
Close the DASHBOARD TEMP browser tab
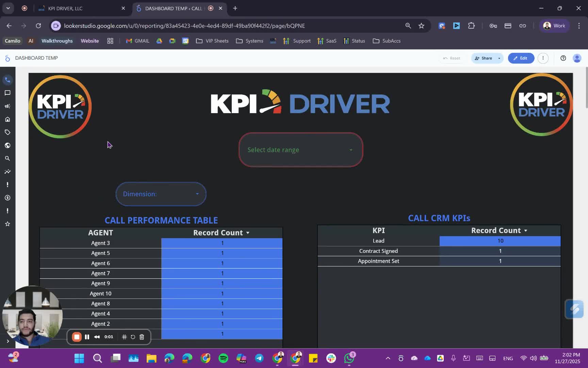(220, 8)
